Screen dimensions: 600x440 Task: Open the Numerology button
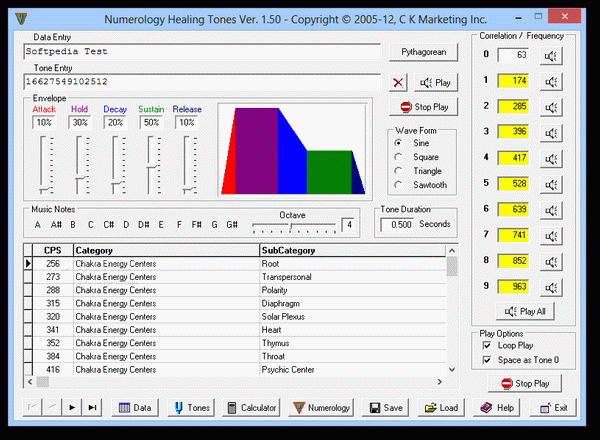pyautogui.click(x=321, y=408)
